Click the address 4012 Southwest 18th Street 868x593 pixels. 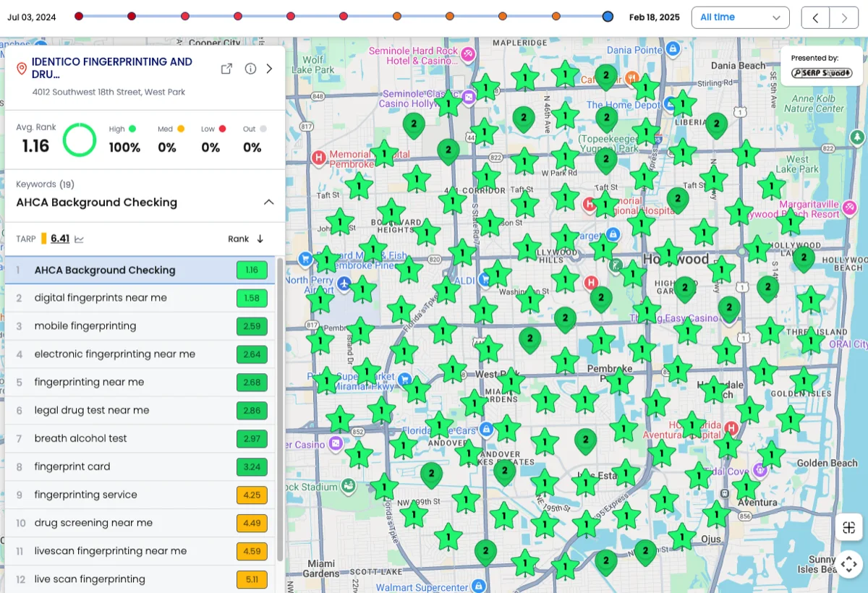[109, 92]
